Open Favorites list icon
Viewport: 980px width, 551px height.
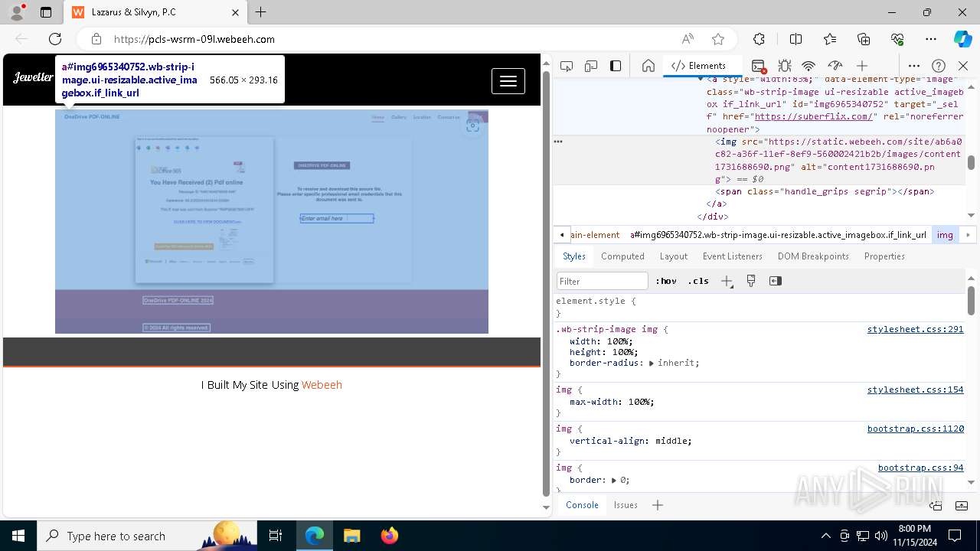pos(830,39)
